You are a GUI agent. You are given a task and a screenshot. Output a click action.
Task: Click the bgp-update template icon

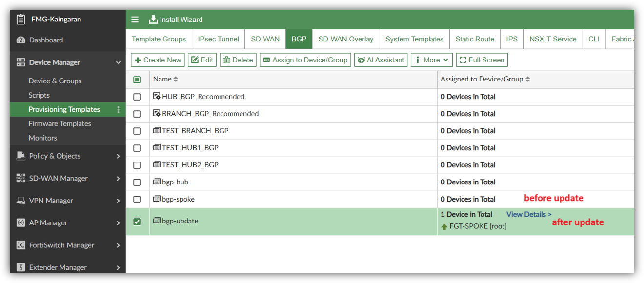pos(157,221)
